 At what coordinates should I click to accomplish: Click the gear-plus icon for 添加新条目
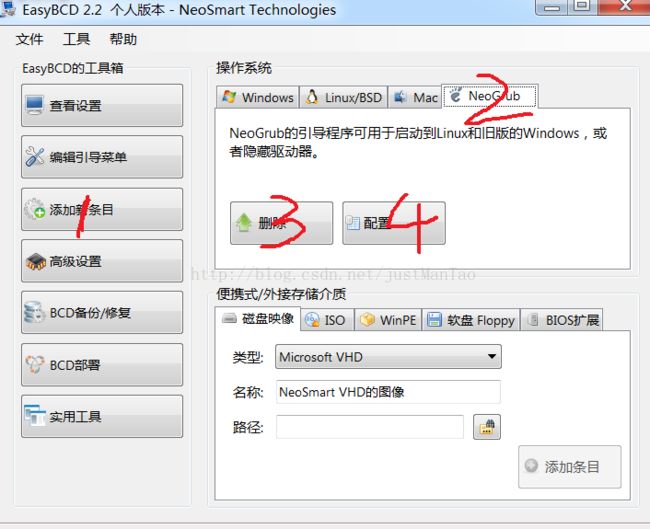tap(34, 209)
